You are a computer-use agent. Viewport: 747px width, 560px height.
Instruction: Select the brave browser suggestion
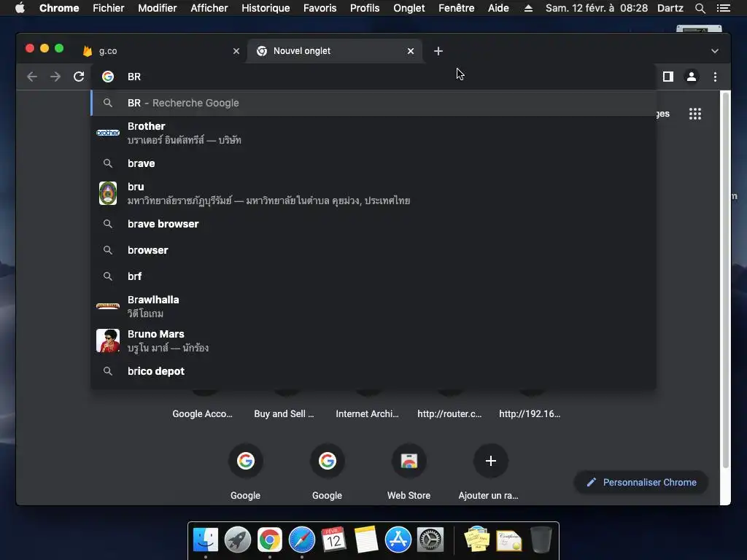pyautogui.click(x=373, y=224)
